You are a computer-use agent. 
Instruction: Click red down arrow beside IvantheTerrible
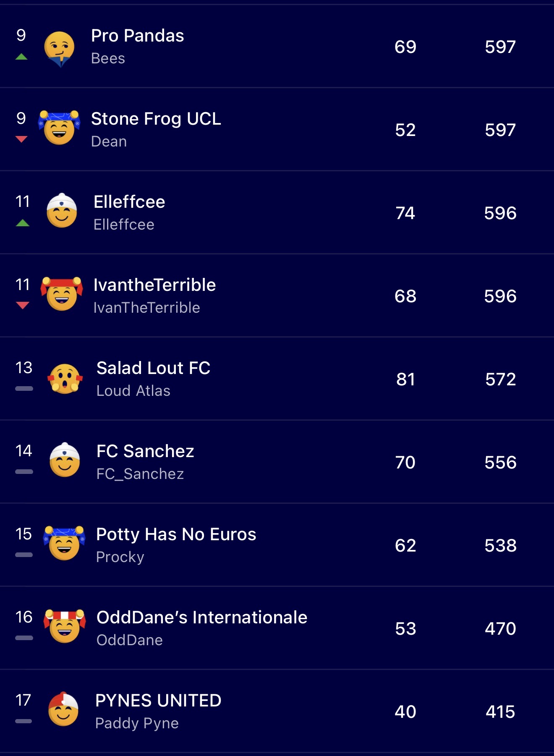(x=23, y=305)
